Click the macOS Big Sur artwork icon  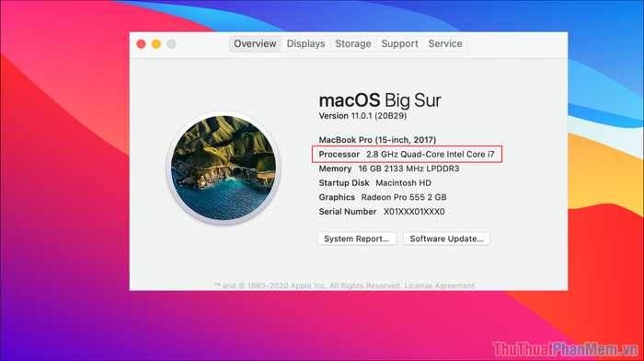[x=224, y=169]
